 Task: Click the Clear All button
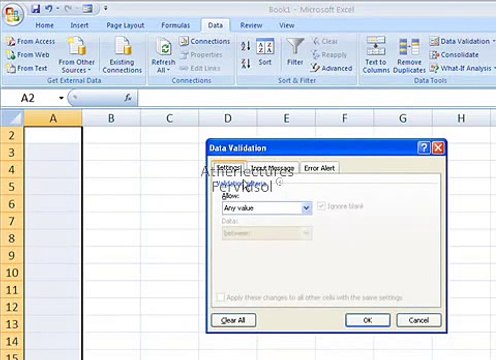(233, 320)
